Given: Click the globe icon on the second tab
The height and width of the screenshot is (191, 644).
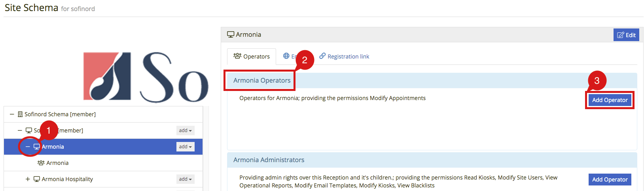Looking at the screenshot, I should point(286,56).
